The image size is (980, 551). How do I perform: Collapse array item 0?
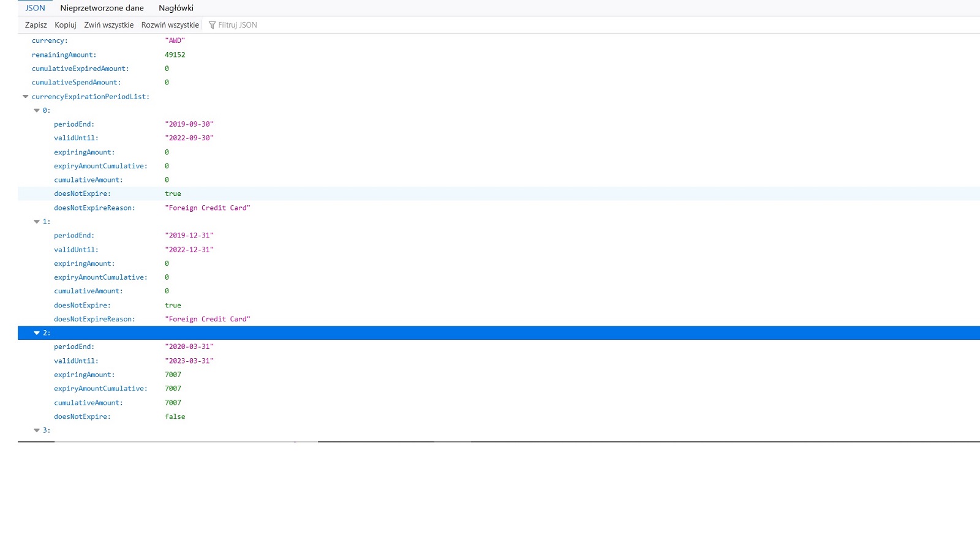click(37, 111)
